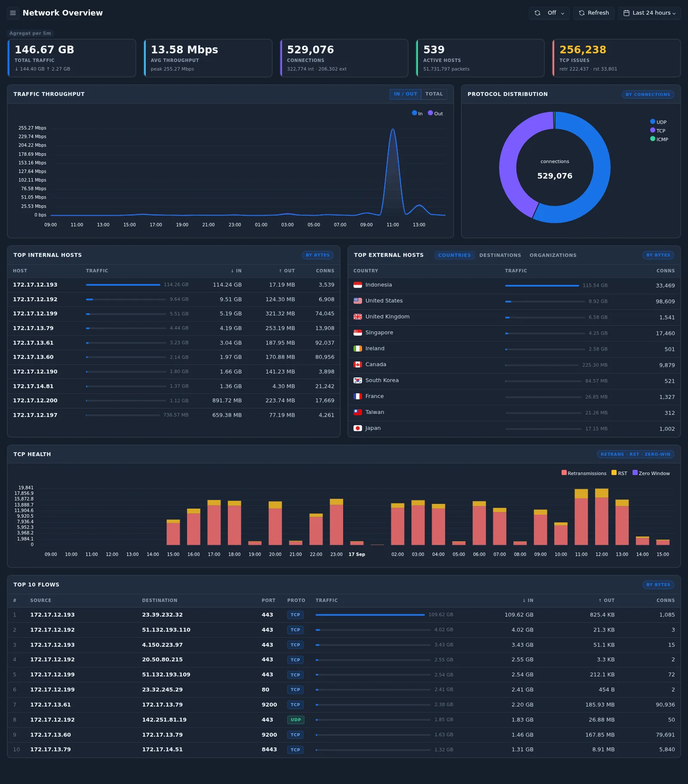Click the United Kingdom flag icon
The image size is (688, 784).
[x=358, y=317]
